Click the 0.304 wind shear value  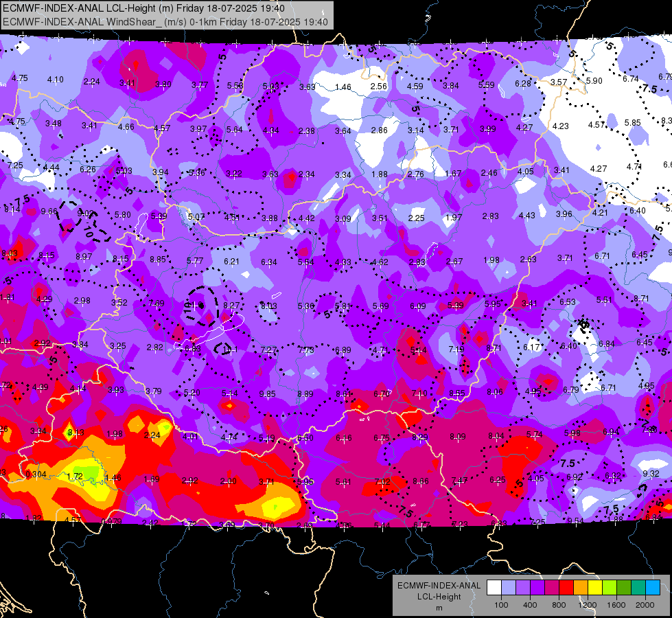[36, 474]
